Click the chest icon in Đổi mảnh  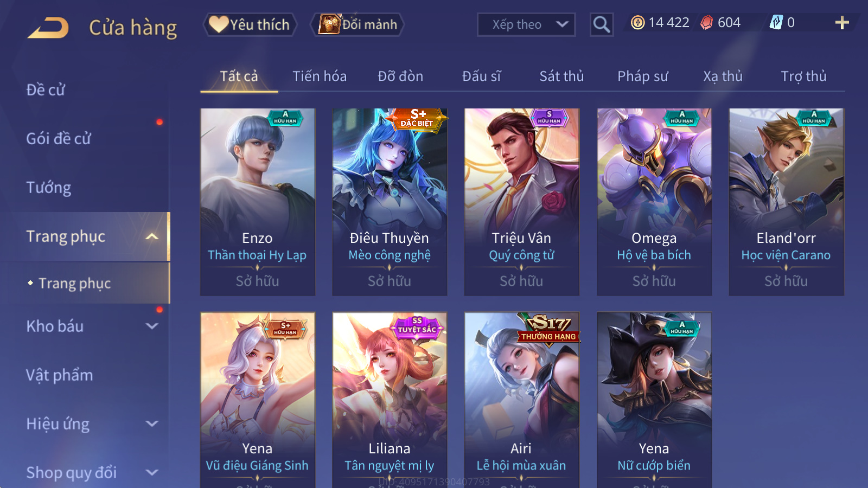(x=329, y=24)
